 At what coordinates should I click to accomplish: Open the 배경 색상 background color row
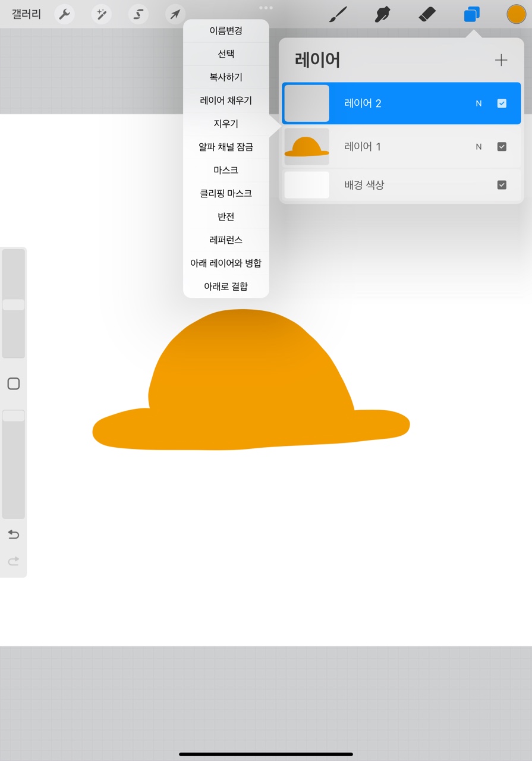click(x=401, y=185)
